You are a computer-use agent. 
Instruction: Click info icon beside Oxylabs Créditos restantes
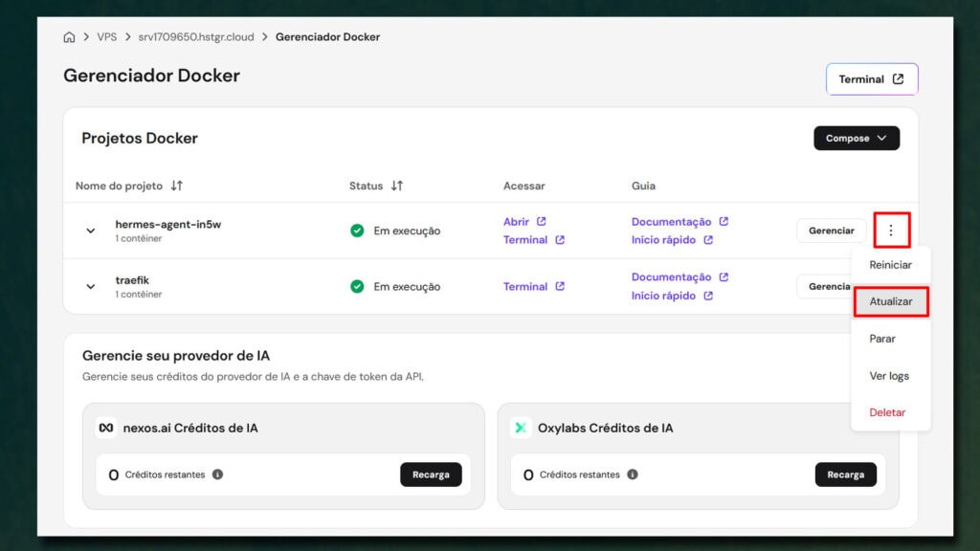(x=633, y=474)
